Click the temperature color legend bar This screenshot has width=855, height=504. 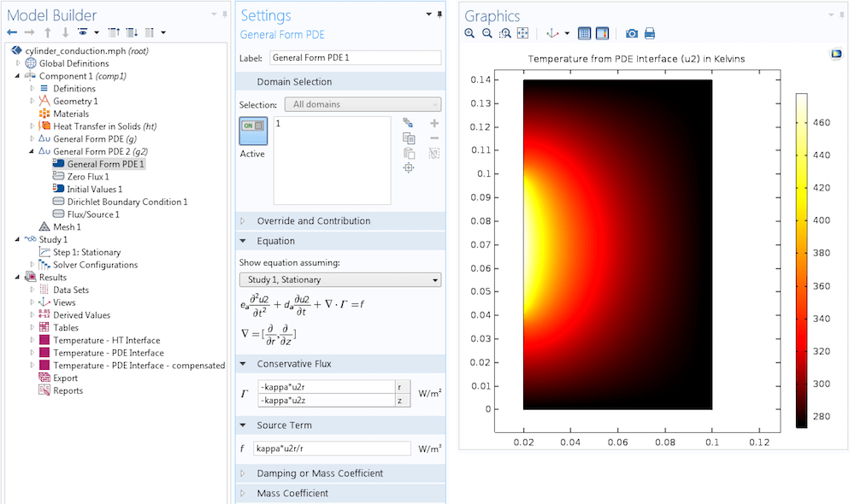coord(801,261)
